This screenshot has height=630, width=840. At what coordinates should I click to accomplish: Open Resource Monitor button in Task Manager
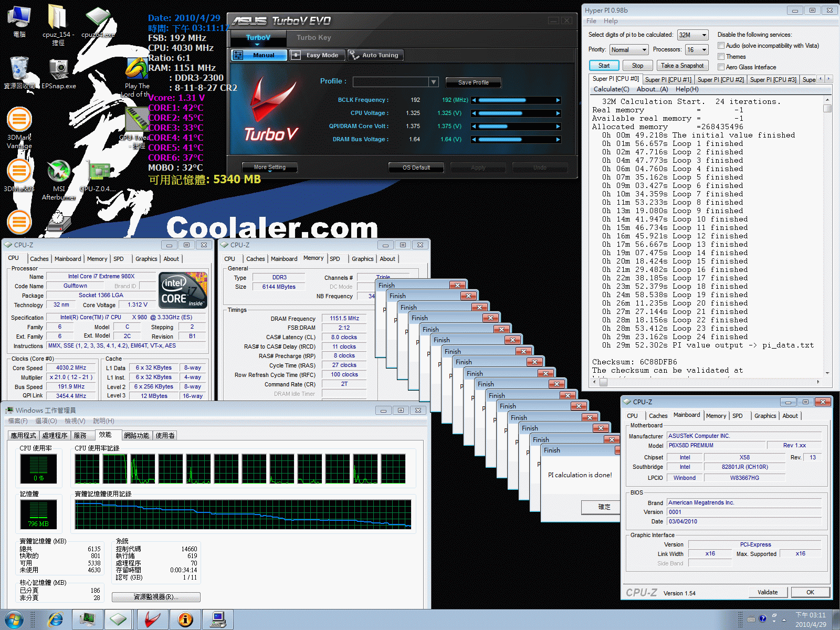tap(156, 597)
